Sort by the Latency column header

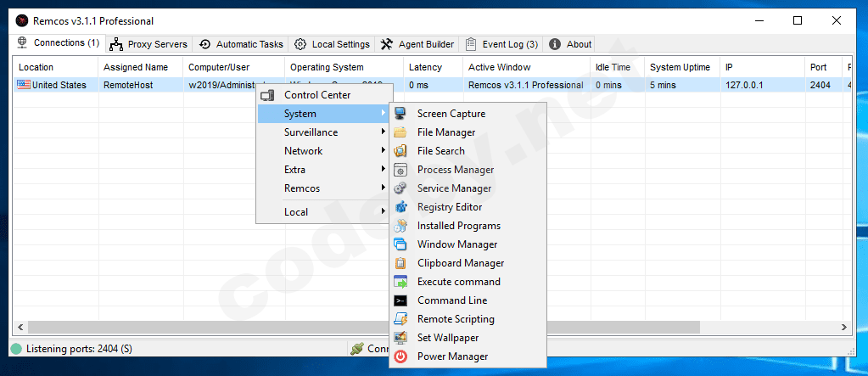[x=425, y=67]
